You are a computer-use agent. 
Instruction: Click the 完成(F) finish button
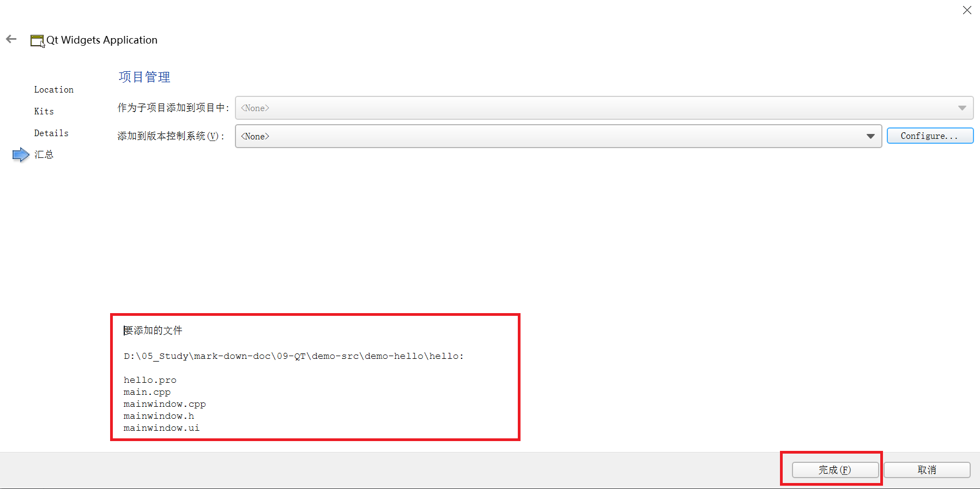[x=835, y=470]
